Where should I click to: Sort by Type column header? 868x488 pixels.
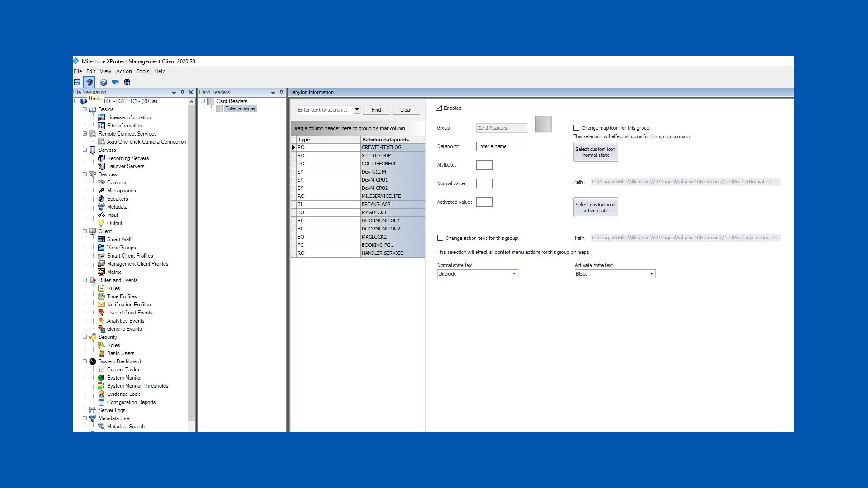(328, 140)
